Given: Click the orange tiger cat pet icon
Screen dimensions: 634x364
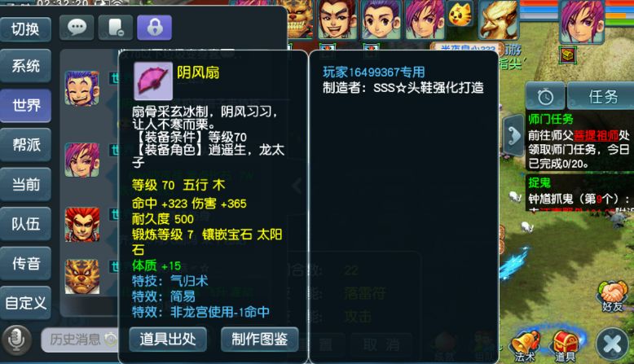Looking at the screenshot, I should coord(460,14).
